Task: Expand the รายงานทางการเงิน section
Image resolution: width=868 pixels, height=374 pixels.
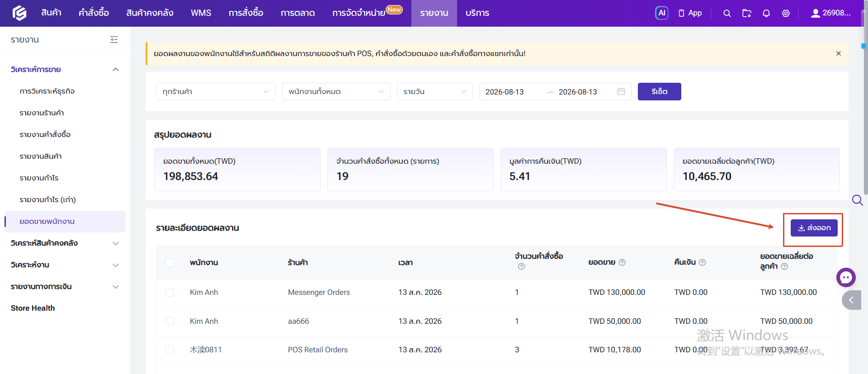Action: (x=65, y=287)
